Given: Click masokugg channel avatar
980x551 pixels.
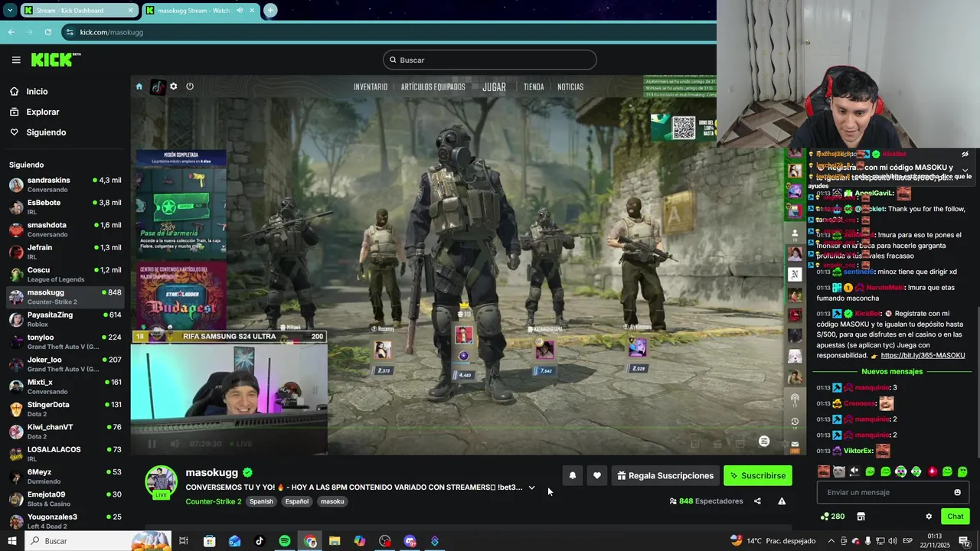Looking at the screenshot, I should 162,482.
